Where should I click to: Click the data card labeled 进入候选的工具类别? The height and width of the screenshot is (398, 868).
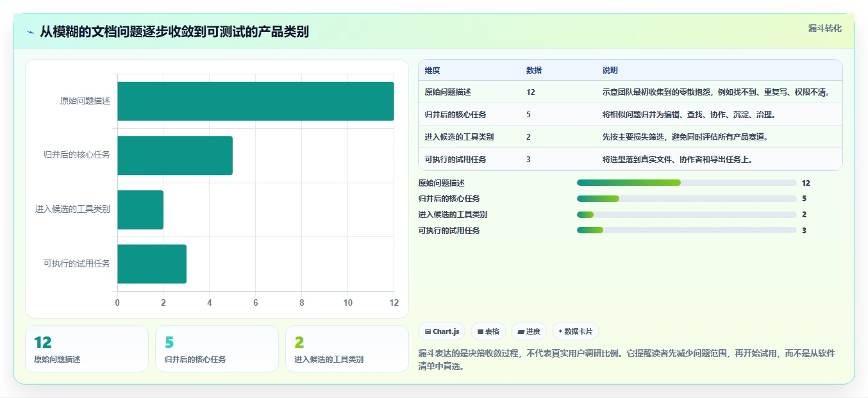coord(347,349)
